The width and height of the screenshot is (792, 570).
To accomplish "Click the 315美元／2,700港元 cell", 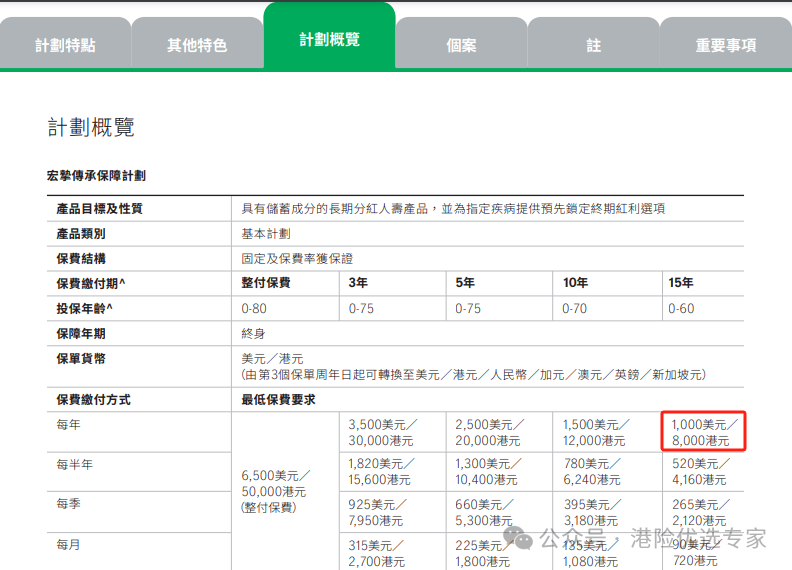I will pos(376,553).
